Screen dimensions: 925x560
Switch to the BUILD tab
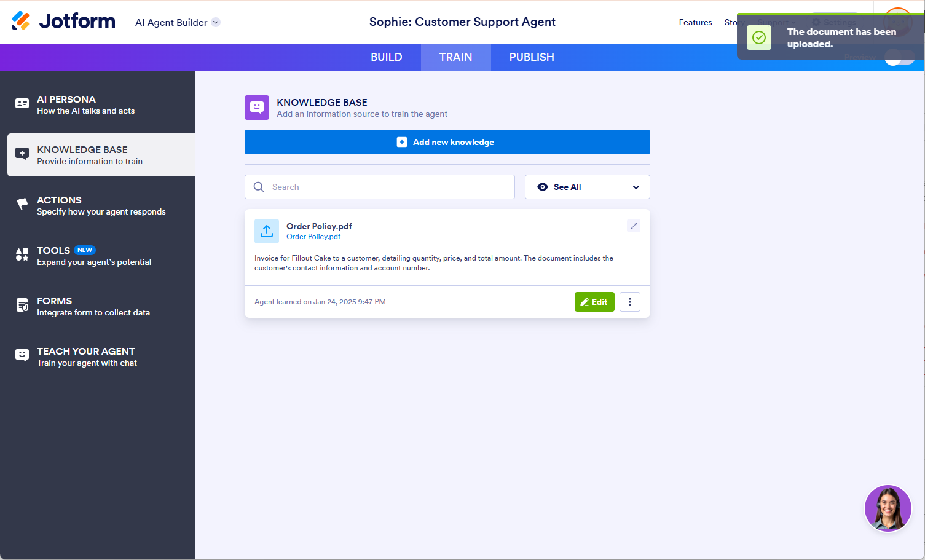(x=387, y=57)
